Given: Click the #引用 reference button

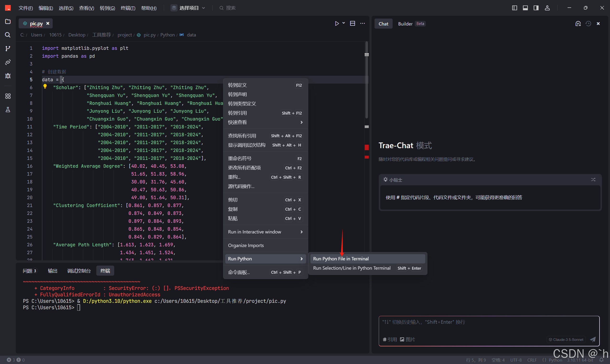Looking at the screenshot, I should point(390,339).
